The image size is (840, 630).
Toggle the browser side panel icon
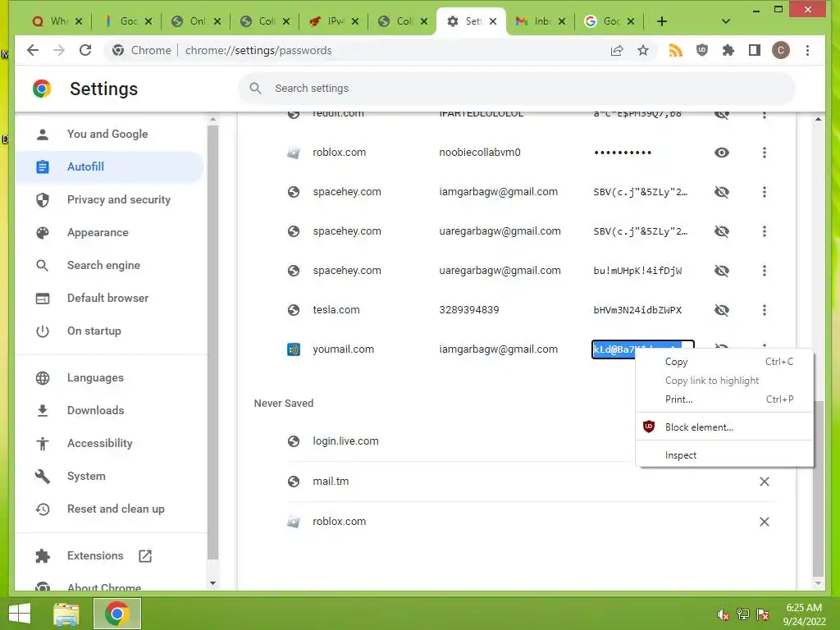pos(755,50)
